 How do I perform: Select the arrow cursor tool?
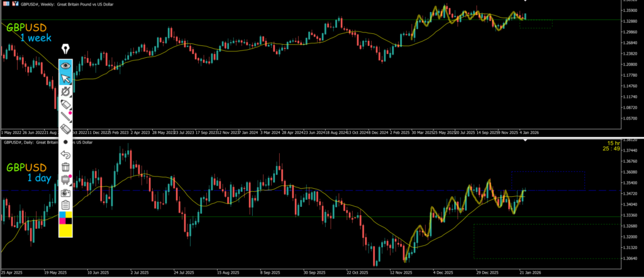(65, 78)
